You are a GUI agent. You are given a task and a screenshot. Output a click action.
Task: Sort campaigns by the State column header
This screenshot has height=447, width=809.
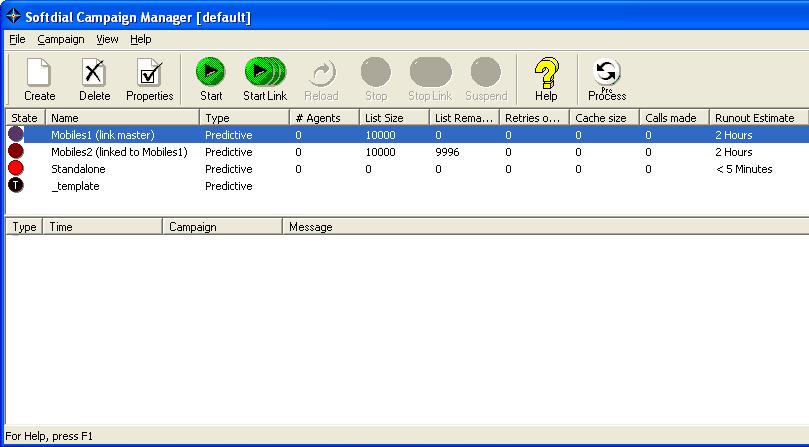(25, 118)
